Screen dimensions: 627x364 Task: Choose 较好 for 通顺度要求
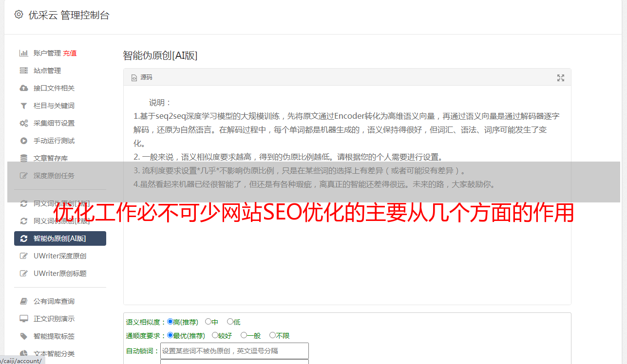(215, 335)
